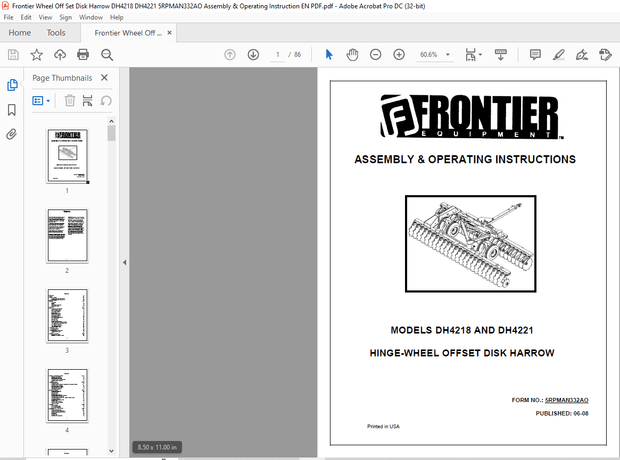Click the stamp tool icon
Screen dimensions: 620x460
tap(605, 55)
